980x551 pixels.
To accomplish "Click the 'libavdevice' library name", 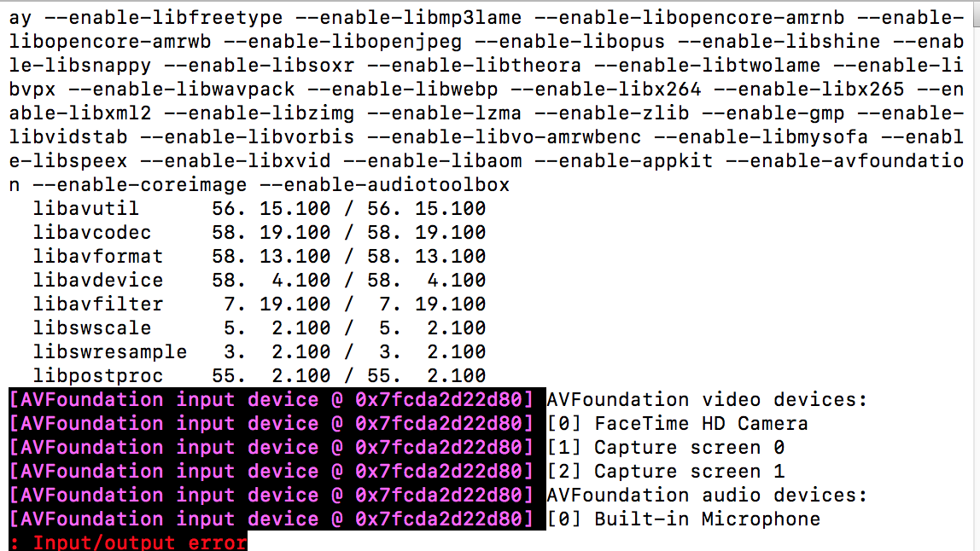I will (x=98, y=281).
